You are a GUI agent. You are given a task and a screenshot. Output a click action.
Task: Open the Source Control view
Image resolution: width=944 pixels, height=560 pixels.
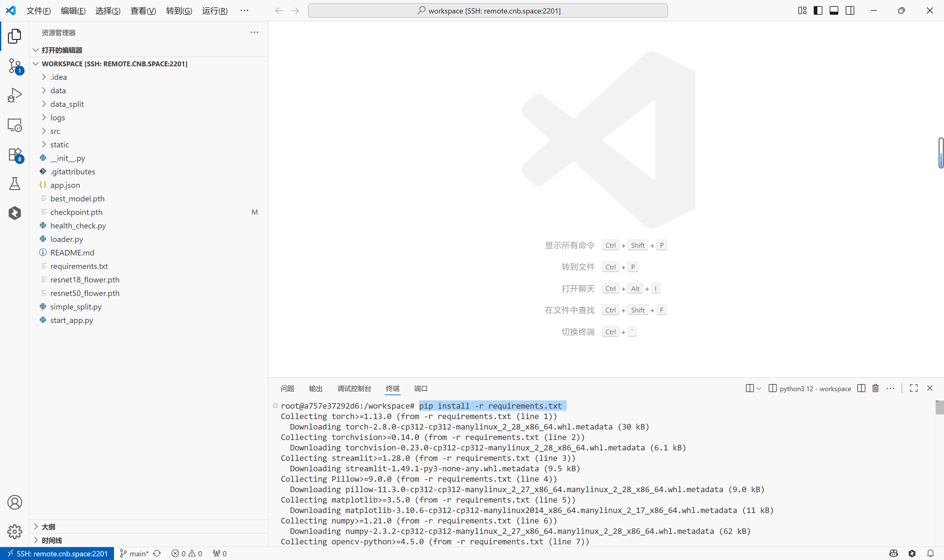(x=15, y=66)
